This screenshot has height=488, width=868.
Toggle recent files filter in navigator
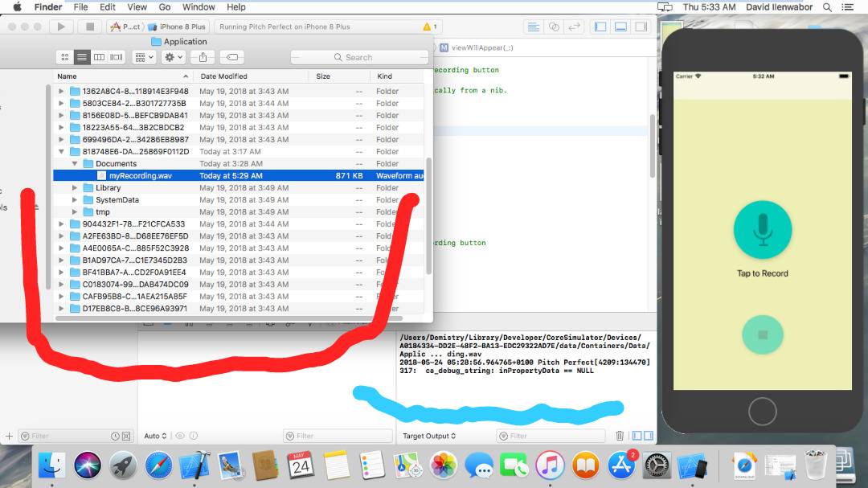(115, 436)
